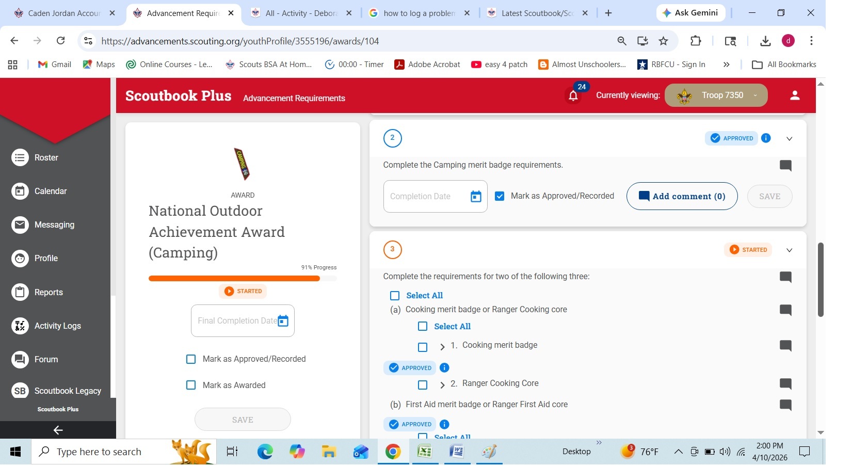The height and width of the screenshot is (466, 868).
Task: Click the 91% orange progress bar
Action: coord(243,279)
